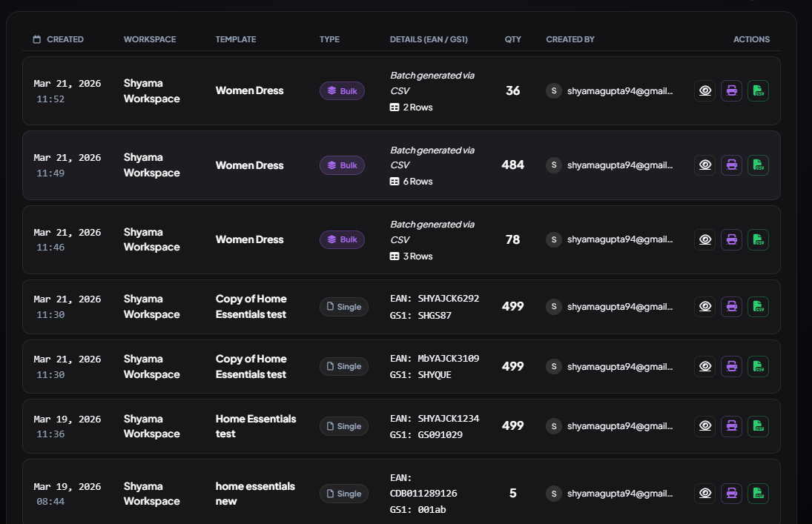Click the home essentials new template name
The height and width of the screenshot is (524, 812).
255,494
